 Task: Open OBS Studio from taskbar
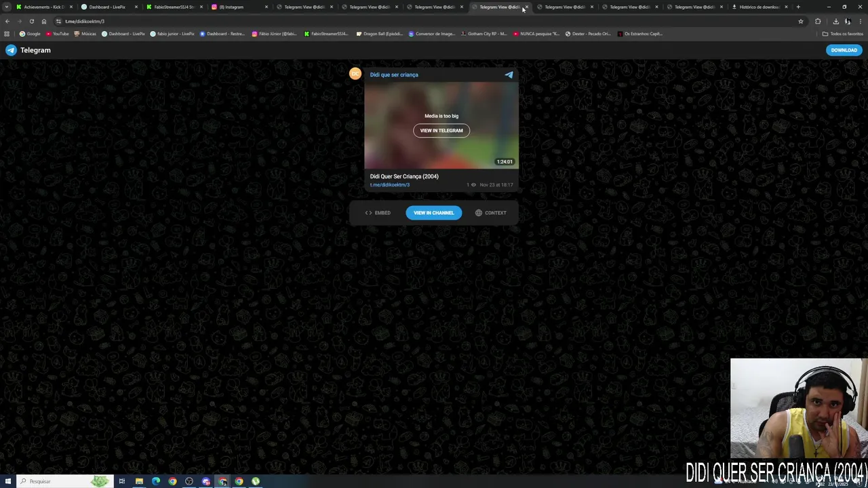pyautogui.click(x=189, y=481)
